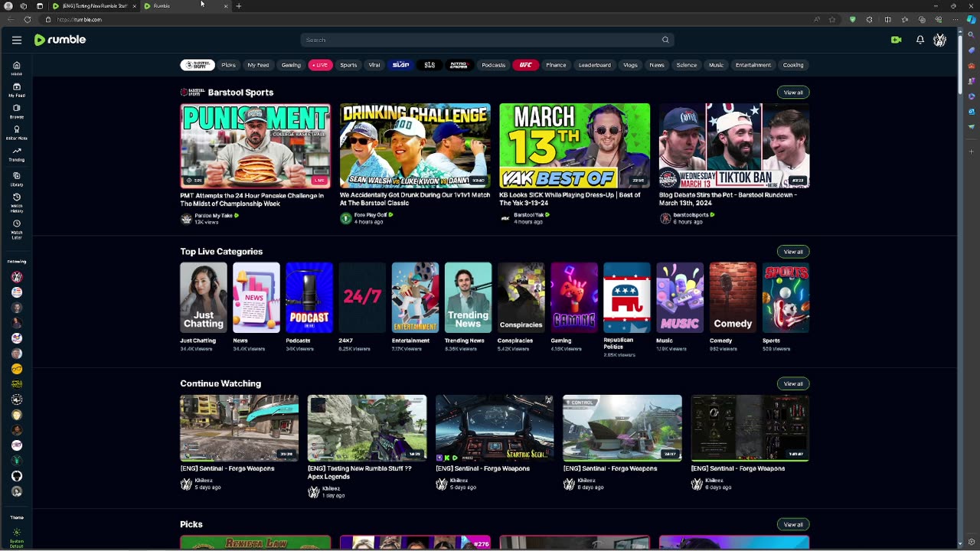Open Copilot icon in browser toolbar
This screenshot has width=980, height=551.
click(x=970, y=19)
